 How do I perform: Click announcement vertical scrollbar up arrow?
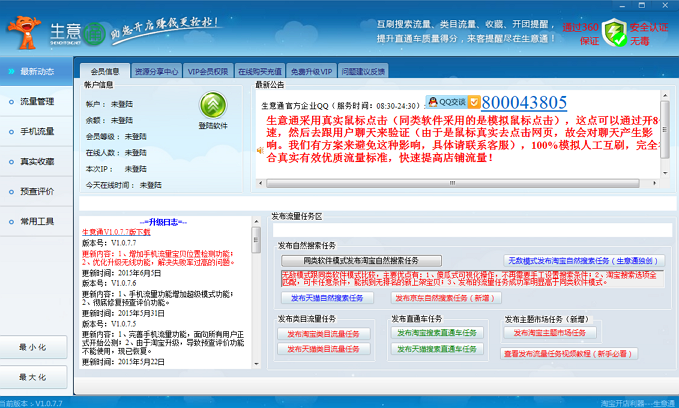pyautogui.click(x=665, y=94)
